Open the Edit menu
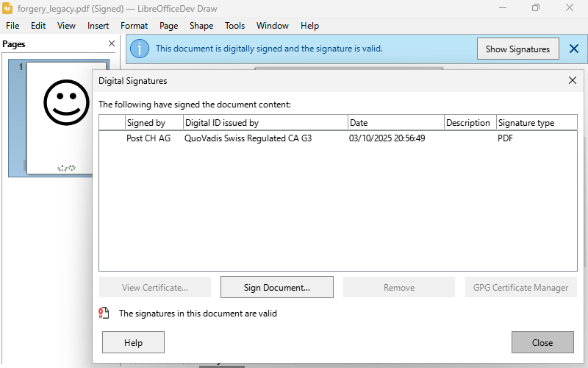The height and width of the screenshot is (368, 588). [38, 26]
